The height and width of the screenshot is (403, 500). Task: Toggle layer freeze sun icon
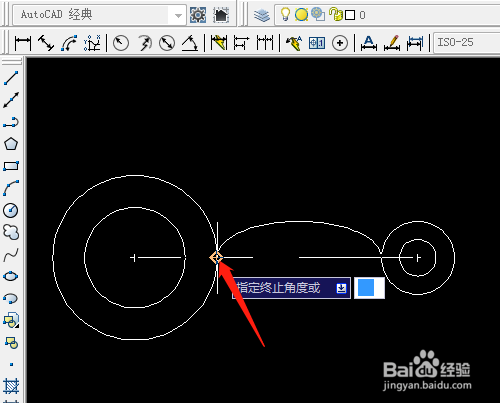pyautogui.click(x=301, y=15)
